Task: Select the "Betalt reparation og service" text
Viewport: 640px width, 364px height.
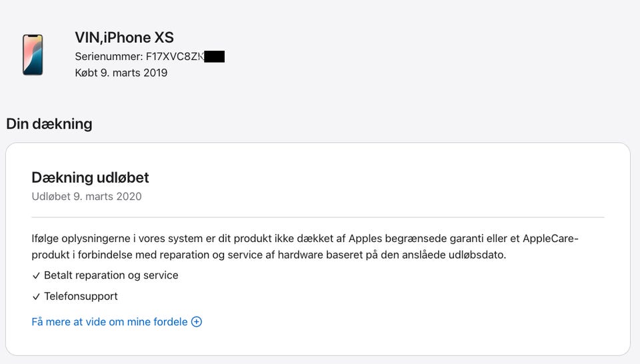Action: (111, 275)
